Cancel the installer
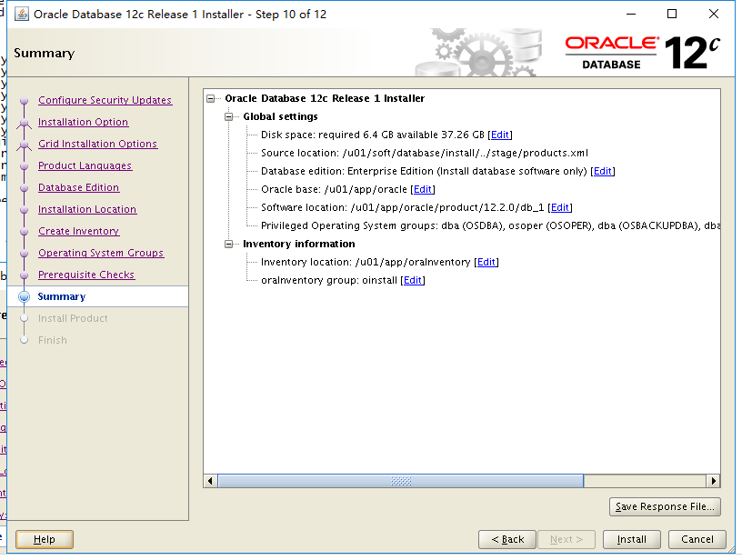Screen dimensions: 742x560 [697, 539]
